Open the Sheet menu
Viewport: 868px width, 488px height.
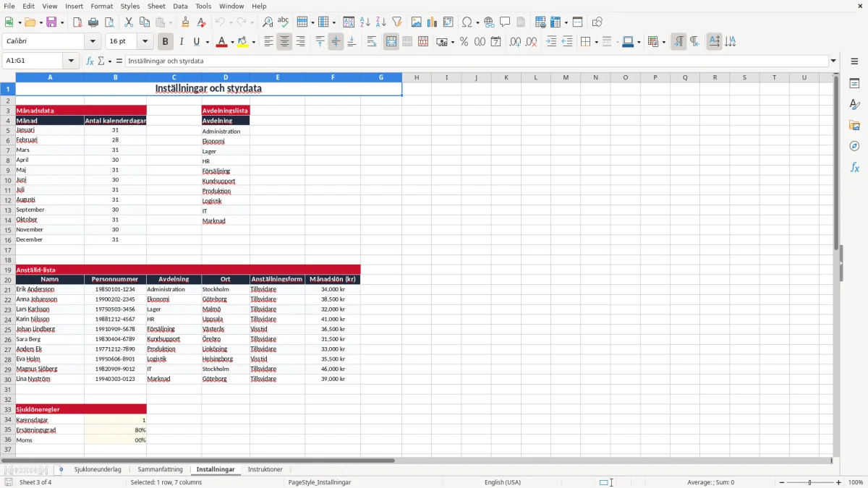[x=156, y=6]
